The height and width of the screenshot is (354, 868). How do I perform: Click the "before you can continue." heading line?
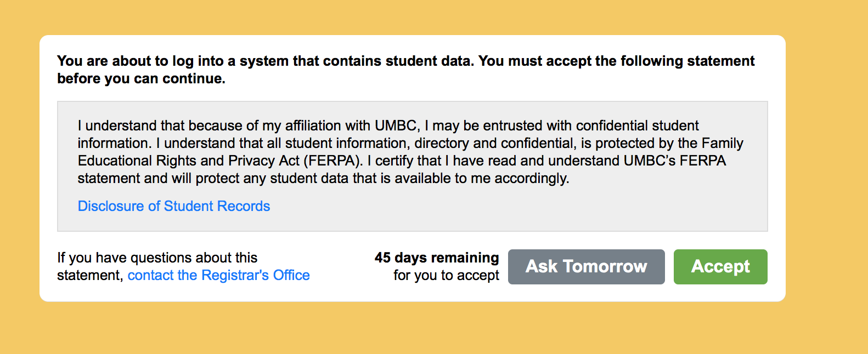(x=141, y=78)
